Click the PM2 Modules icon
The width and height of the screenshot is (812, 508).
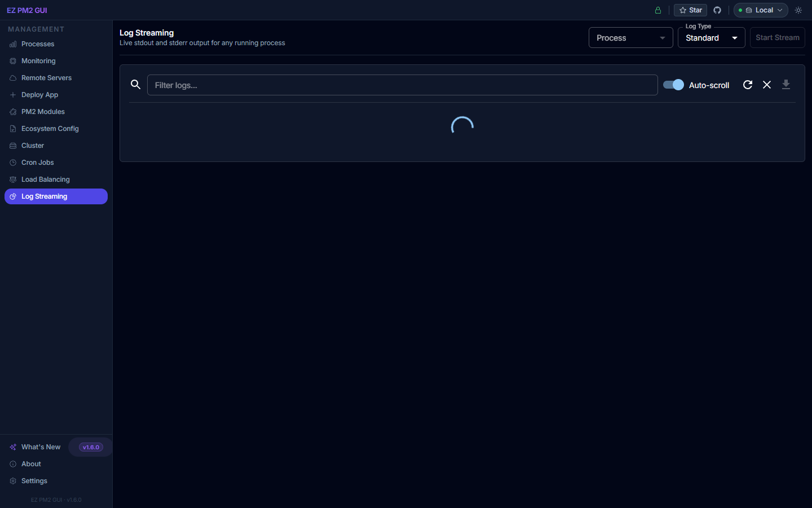pos(12,111)
